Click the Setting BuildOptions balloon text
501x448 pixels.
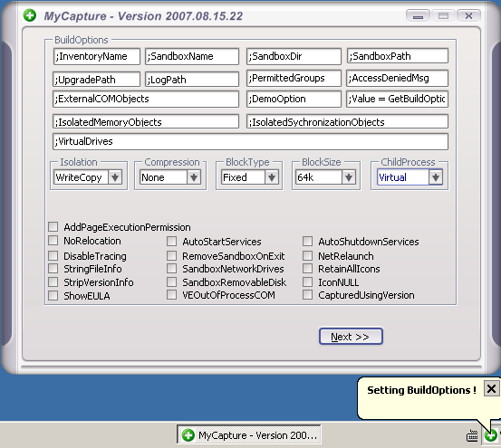(x=421, y=390)
